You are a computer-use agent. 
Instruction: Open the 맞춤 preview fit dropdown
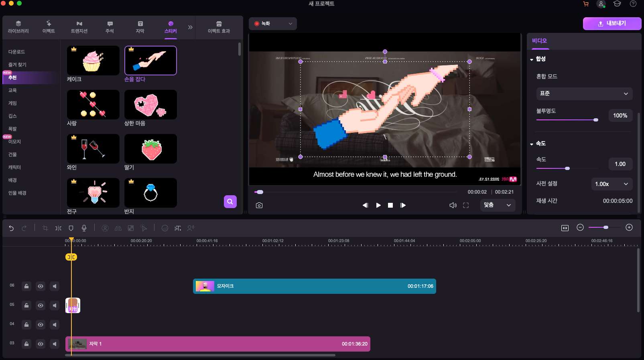coord(498,205)
